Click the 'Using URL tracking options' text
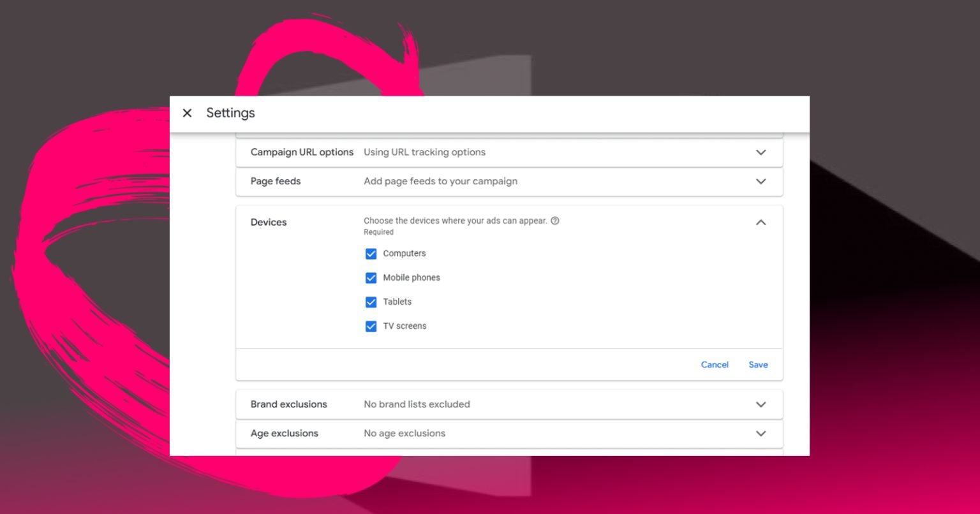This screenshot has height=514, width=980. [x=424, y=152]
